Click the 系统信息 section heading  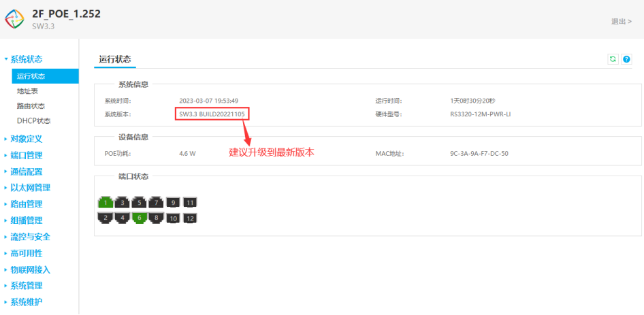[133, 84]
